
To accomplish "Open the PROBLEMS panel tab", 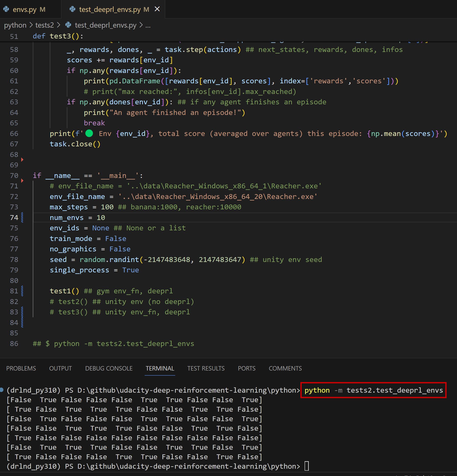I will pos(21,368).
